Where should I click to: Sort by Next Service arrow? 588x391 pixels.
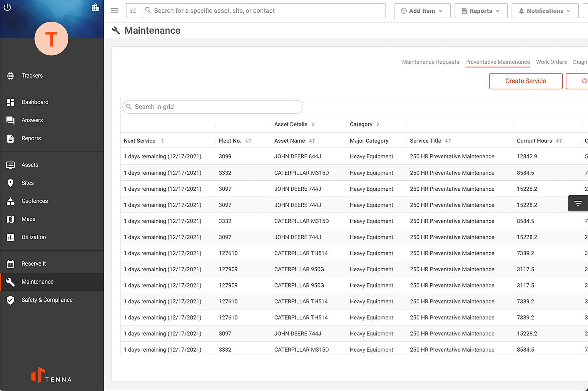coord(162,141)
